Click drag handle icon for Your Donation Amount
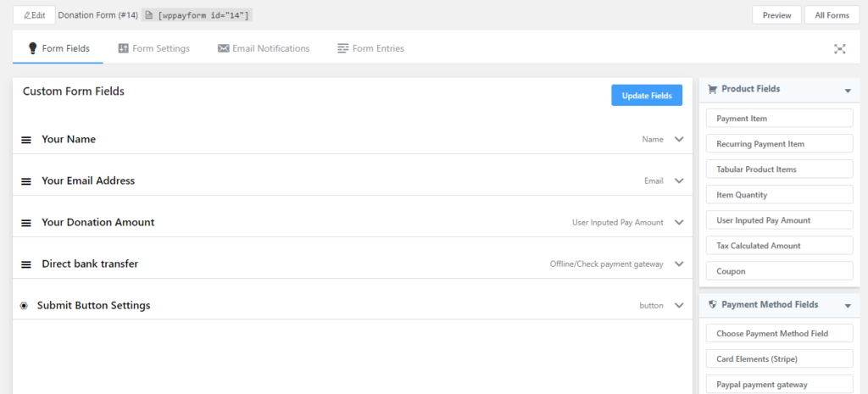Viewport: 868px width, 394px height. pyautogui.click(x=26, y=223)
